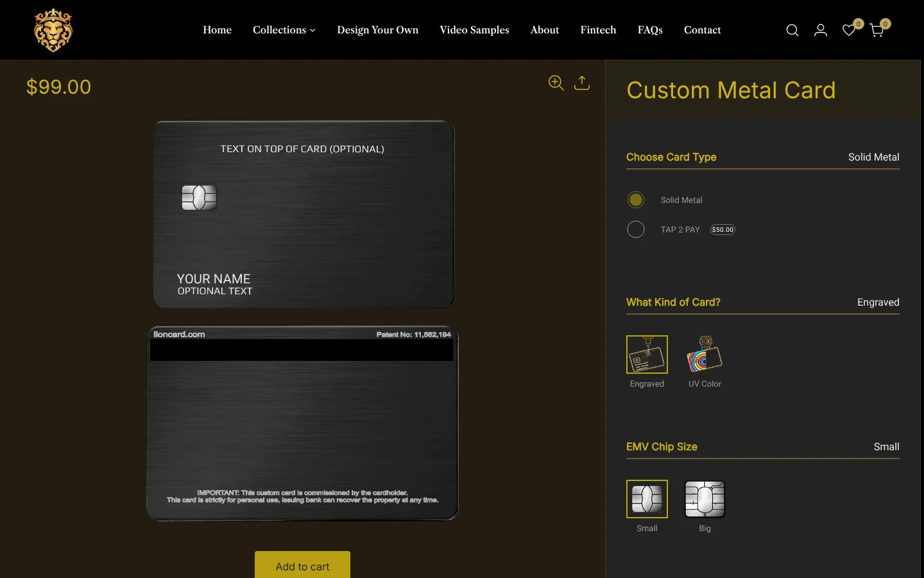Open the Video Samples menu item
The width and height of the screenshot is (924, 578).
[x=474, y=30]
